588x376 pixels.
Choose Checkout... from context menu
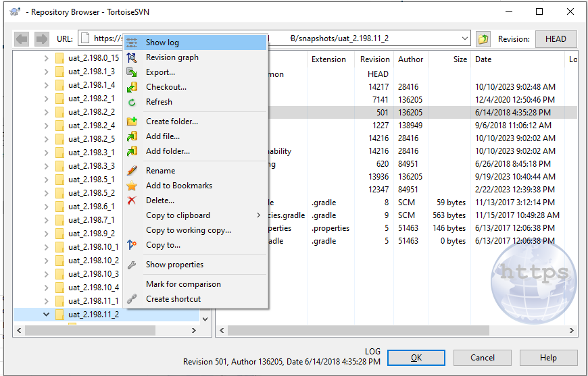coord(195,87)
